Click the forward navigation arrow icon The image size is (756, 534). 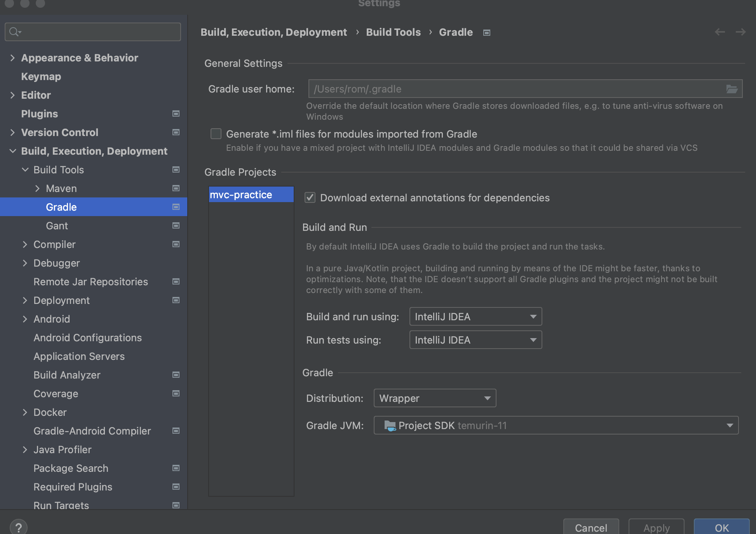[x=740, y=32]
